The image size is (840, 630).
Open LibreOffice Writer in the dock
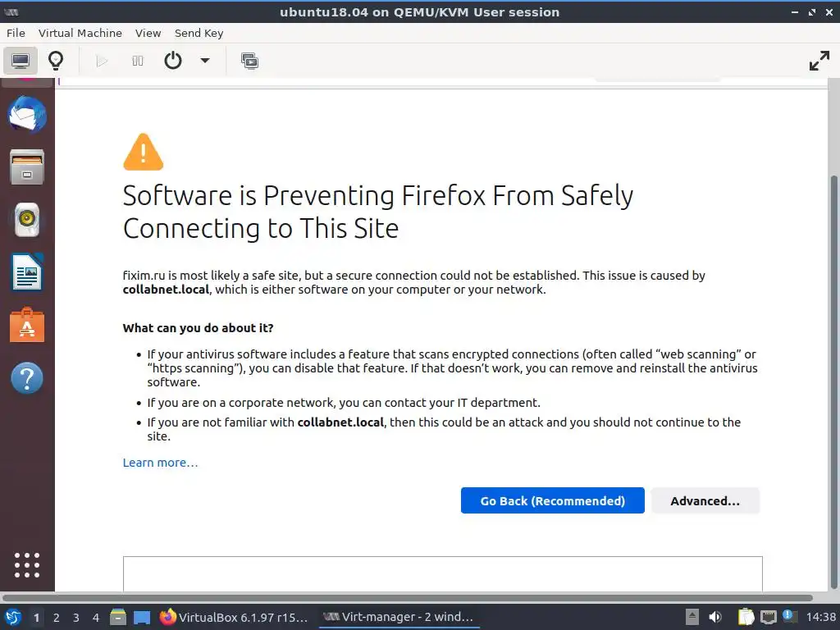click(27, 272)
